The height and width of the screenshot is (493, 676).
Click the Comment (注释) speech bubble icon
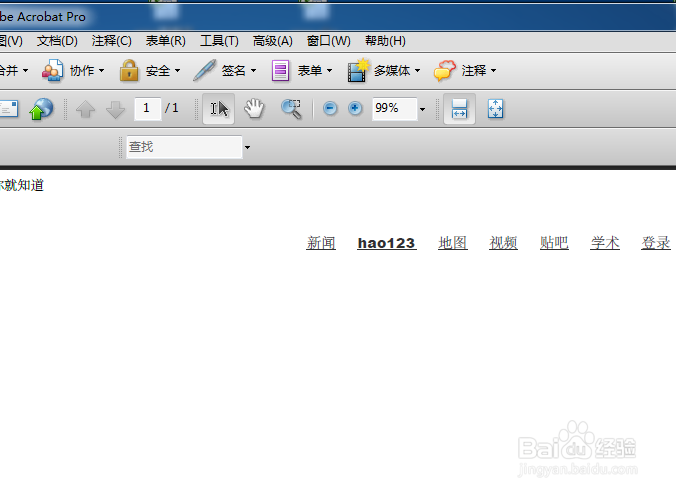pyautogui.click(x=444, y=70)
